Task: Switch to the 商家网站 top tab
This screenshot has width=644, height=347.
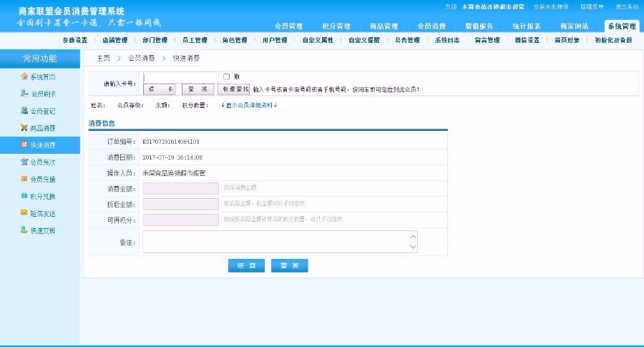Action: pos(574,26)
